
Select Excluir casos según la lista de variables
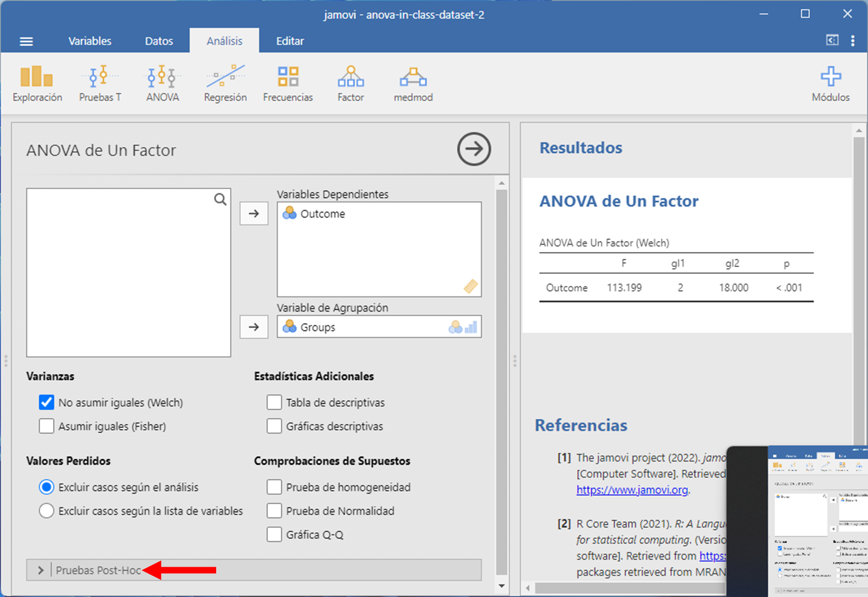(x=47, y=511)
